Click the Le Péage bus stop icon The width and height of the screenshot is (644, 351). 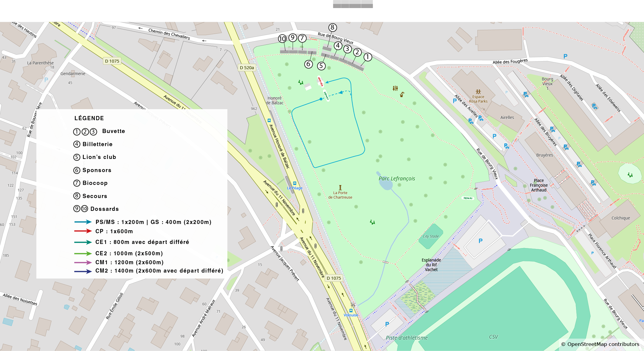point(295,183)
